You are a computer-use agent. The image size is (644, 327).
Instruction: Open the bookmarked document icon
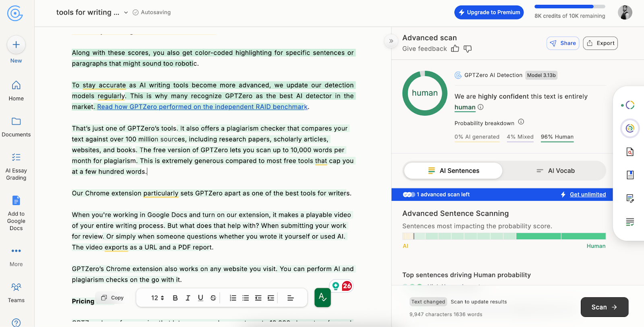(x=630, y=175)
